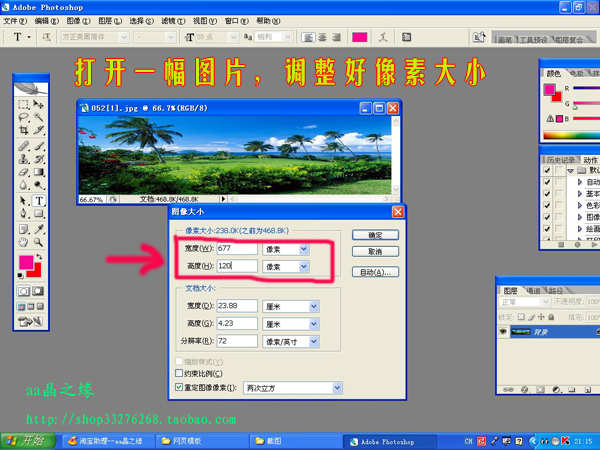The image size is (600, 450).
Task: Click center align text button
Action: (x=322, y=37)
